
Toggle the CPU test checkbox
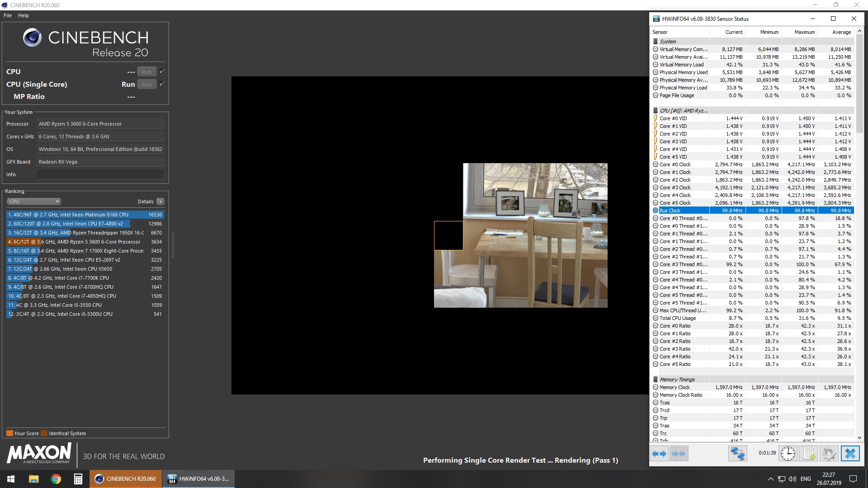(162, 71)
